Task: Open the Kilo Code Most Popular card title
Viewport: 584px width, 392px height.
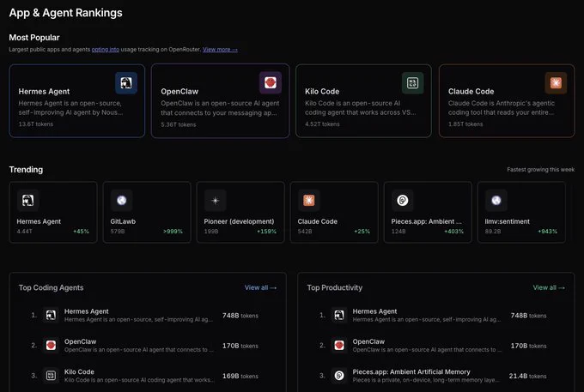Action: click(x=322, y=92)
